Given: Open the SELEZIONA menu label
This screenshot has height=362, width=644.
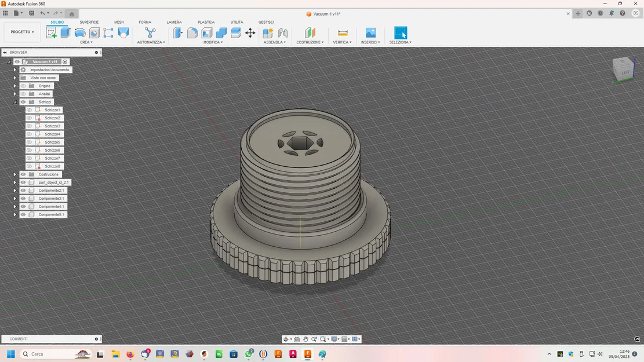Looking at the screenshot, I should coord(401,42).
